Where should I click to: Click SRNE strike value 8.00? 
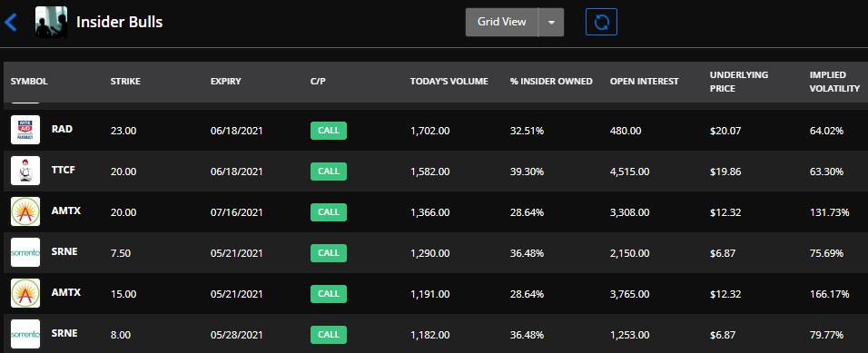[x=121, y=335]
